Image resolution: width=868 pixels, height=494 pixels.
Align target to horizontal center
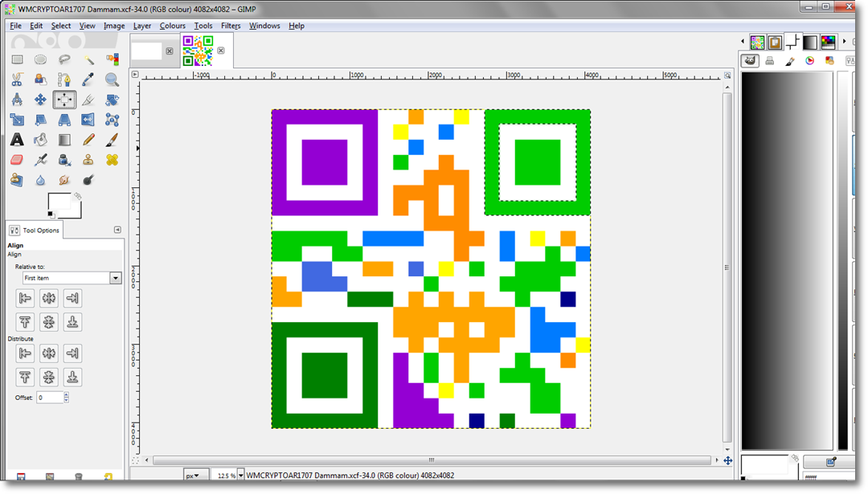(x=49, y=298)
